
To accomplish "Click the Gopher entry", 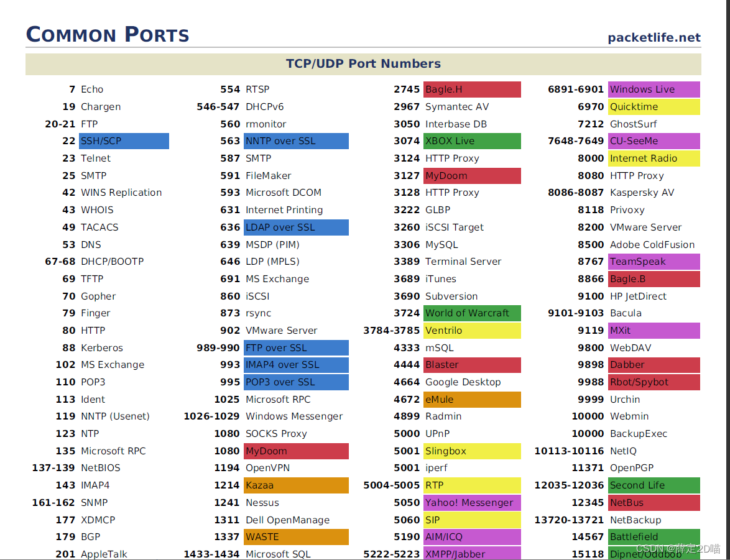I will (98, 296).
